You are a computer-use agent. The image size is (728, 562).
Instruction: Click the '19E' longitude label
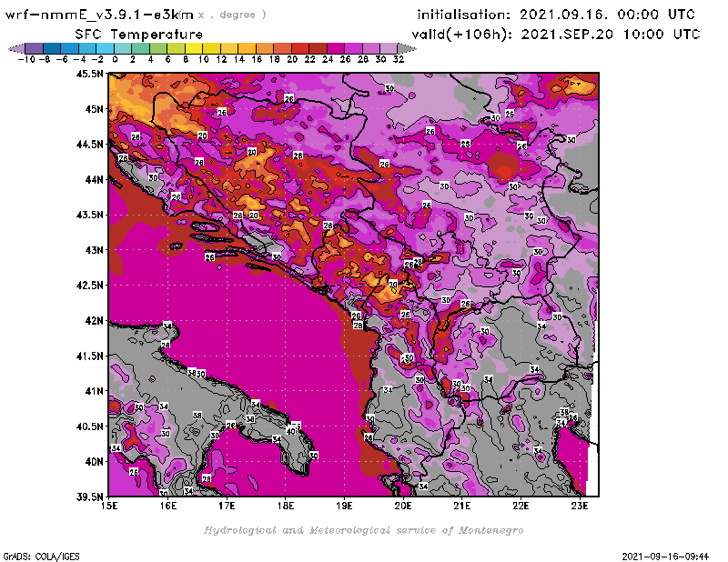(345, 506)
